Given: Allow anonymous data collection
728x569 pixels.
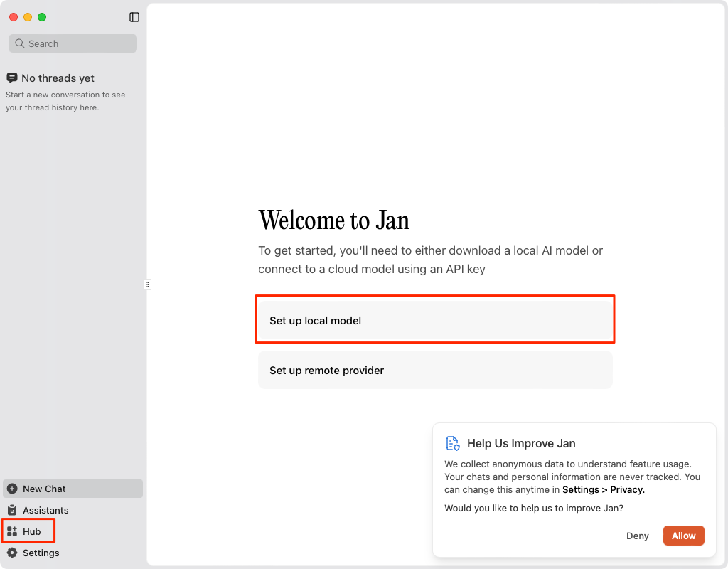Looking at the screenshot, I should pyautogui.click(x=683, y=536).
